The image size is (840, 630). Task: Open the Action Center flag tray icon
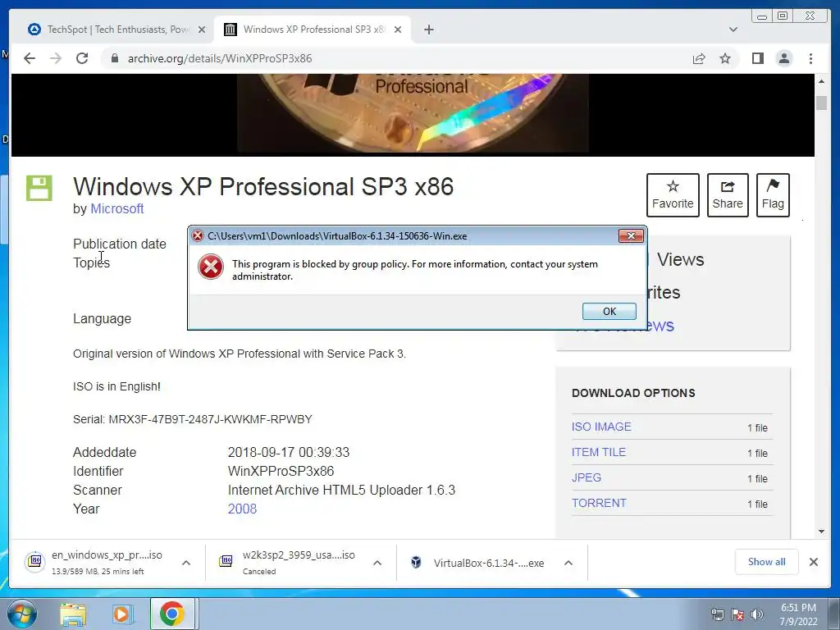click(737, 614)
